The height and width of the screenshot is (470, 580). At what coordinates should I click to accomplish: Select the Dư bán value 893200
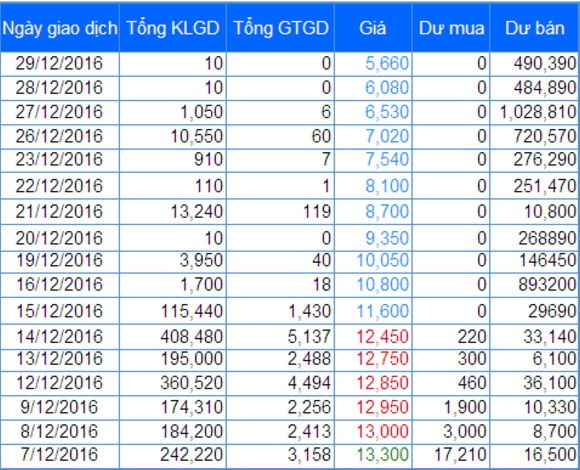pos(547,284)
